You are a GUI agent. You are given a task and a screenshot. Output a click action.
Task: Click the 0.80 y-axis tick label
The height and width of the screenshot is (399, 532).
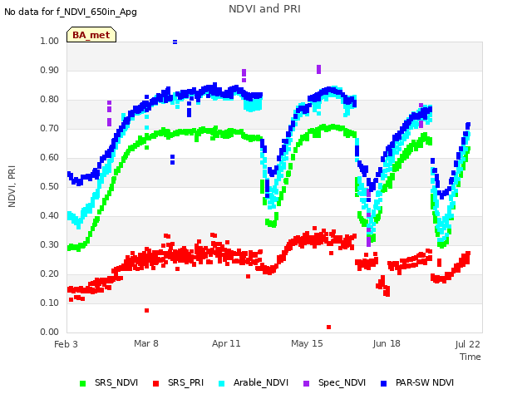click(50, 100)
